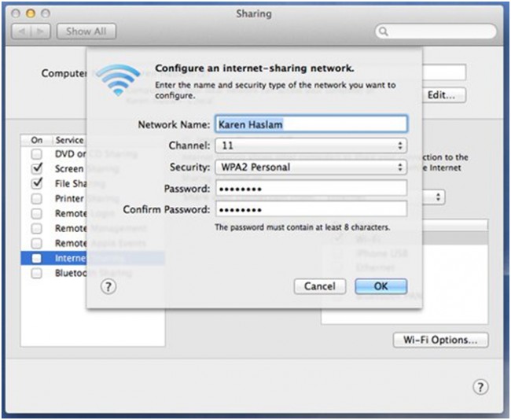Enable the Internet Sharing checkbox
Image resolution: width=511 pixels, height=420 pixels.
(x=36, y=258)
